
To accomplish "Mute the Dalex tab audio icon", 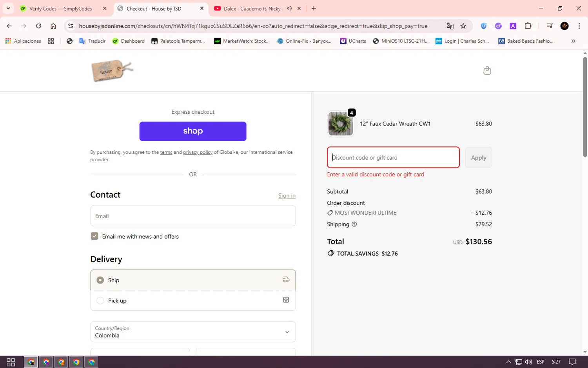I will pyautogui.click(x=289, y=8).
